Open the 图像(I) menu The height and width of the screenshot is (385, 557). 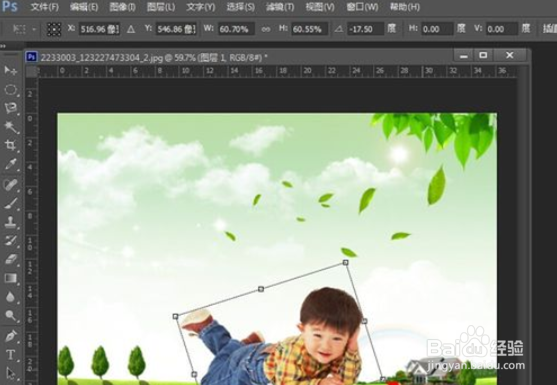[123, 7]
